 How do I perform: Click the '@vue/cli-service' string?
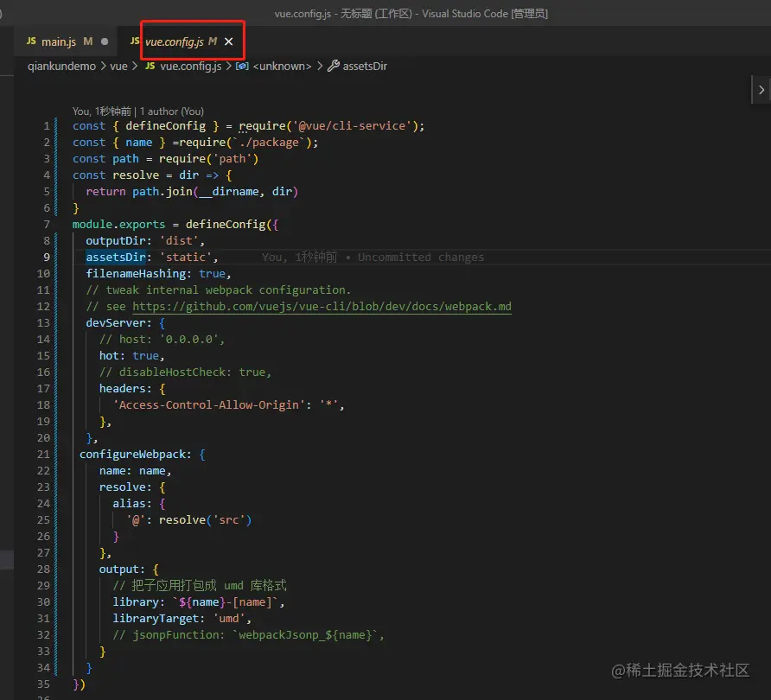(x=352, y=126)
